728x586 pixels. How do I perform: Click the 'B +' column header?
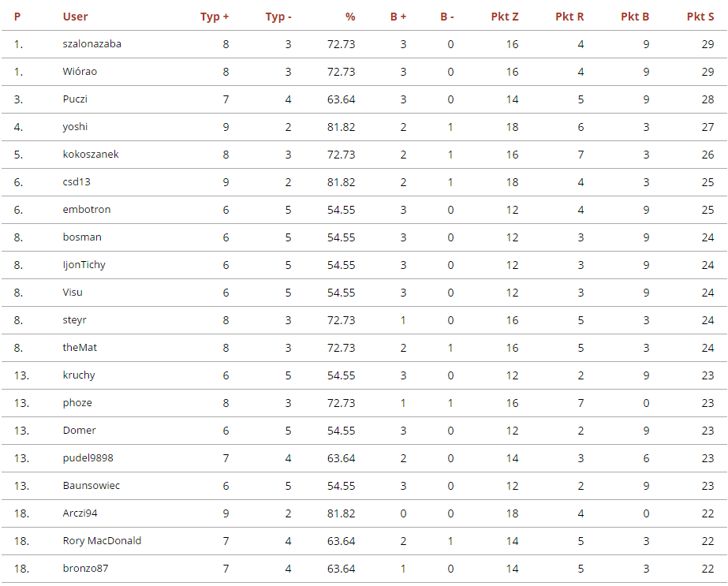(398, 17)
